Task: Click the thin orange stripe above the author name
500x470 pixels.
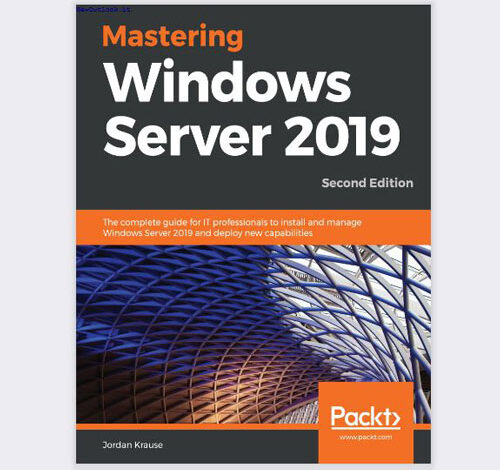Action: tap(197, 427)
